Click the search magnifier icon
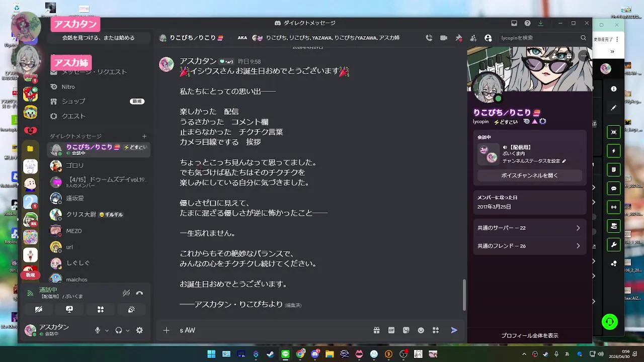This screenshot has height=362, width=644. tap(583, 38)
